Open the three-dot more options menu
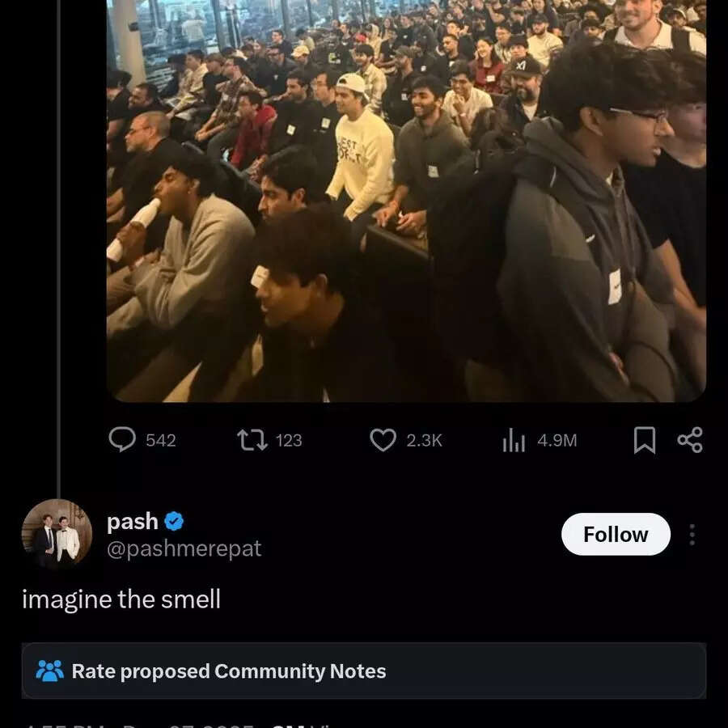The image size is (728, 728). click(692, 535)
